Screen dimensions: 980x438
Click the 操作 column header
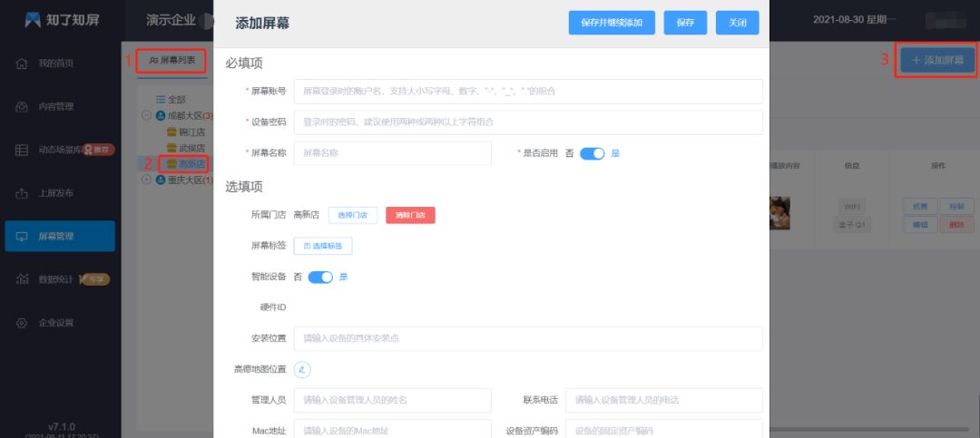coord(937,166)
